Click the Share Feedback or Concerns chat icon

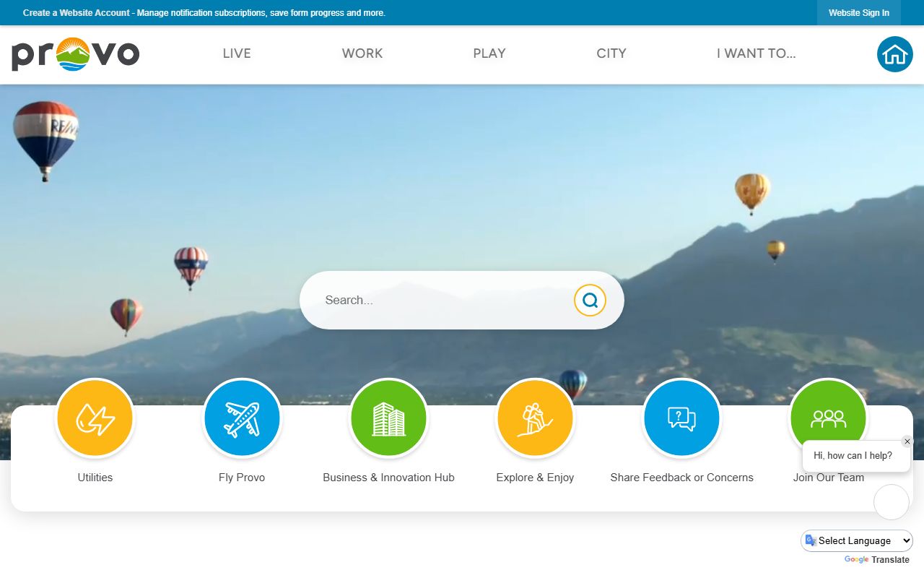point(681,418)
